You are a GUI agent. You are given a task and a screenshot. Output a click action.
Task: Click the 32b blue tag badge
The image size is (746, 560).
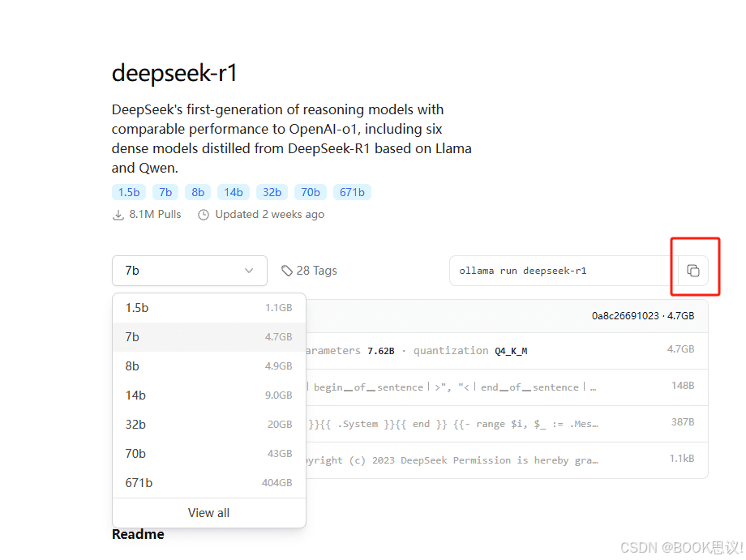[272, 192]
